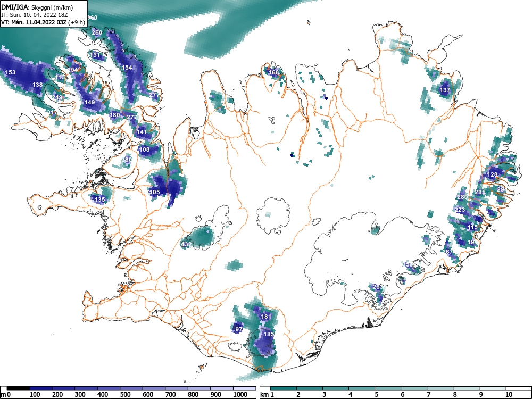Click the '285' visibility label
The width and height of the screenshot is (532, 399).
click(480, 192)
